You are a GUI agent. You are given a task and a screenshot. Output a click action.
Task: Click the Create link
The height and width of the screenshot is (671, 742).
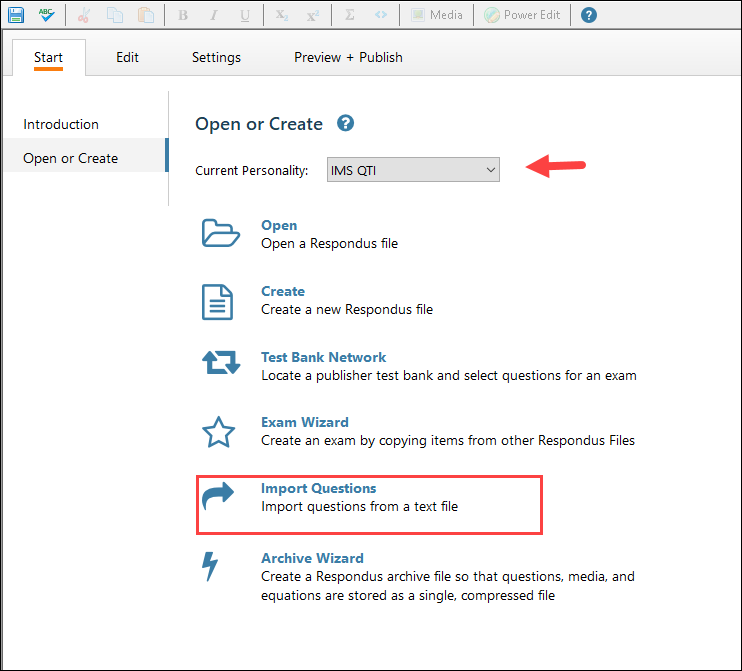[283, 291]
